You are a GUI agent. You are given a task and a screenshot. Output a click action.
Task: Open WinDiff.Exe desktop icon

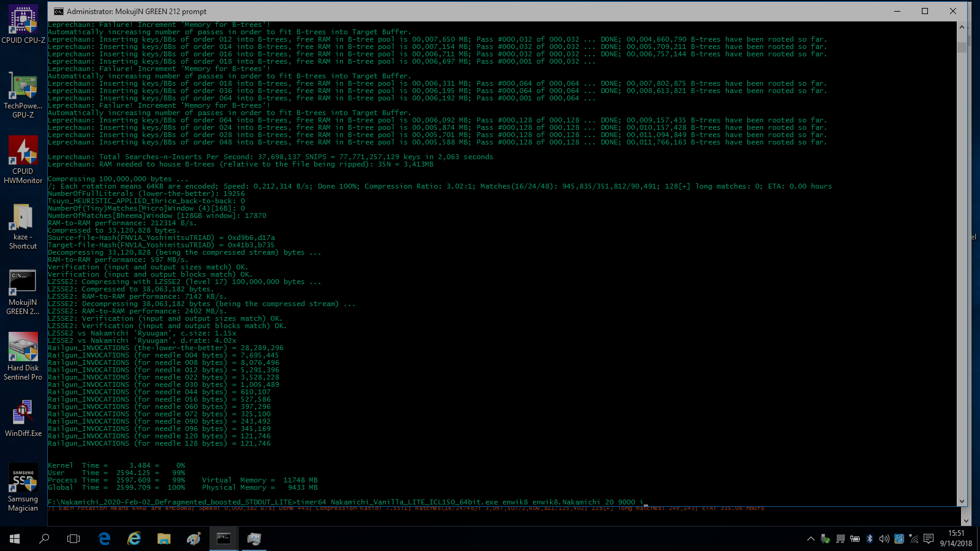(x=23, y=418)
